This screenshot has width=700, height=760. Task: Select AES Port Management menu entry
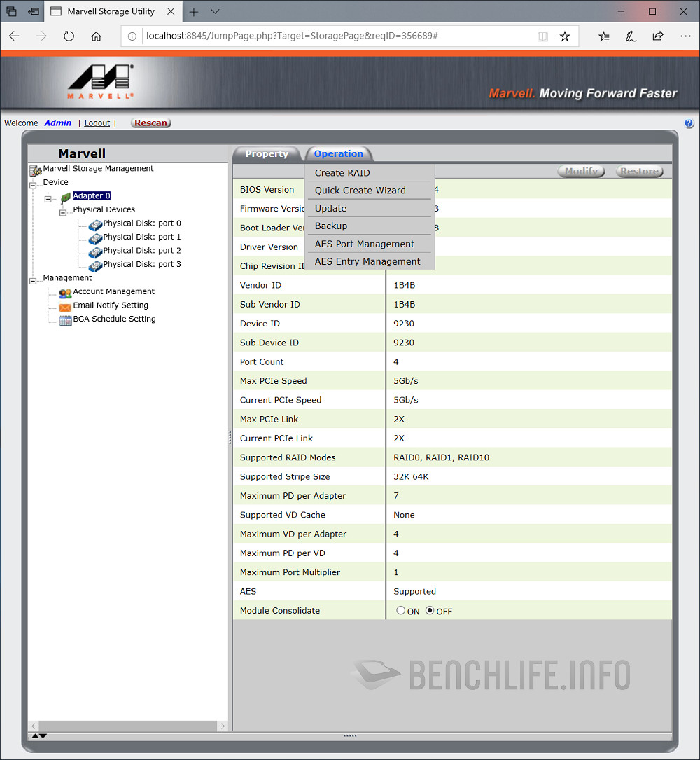pos(364,244)
